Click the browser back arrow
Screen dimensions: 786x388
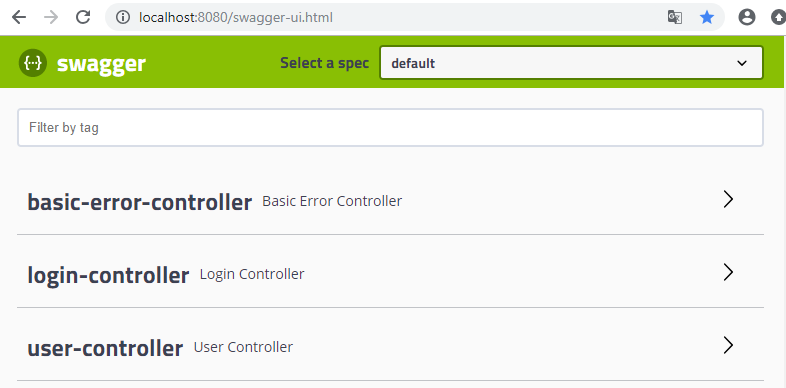click(x=19, y=18)
